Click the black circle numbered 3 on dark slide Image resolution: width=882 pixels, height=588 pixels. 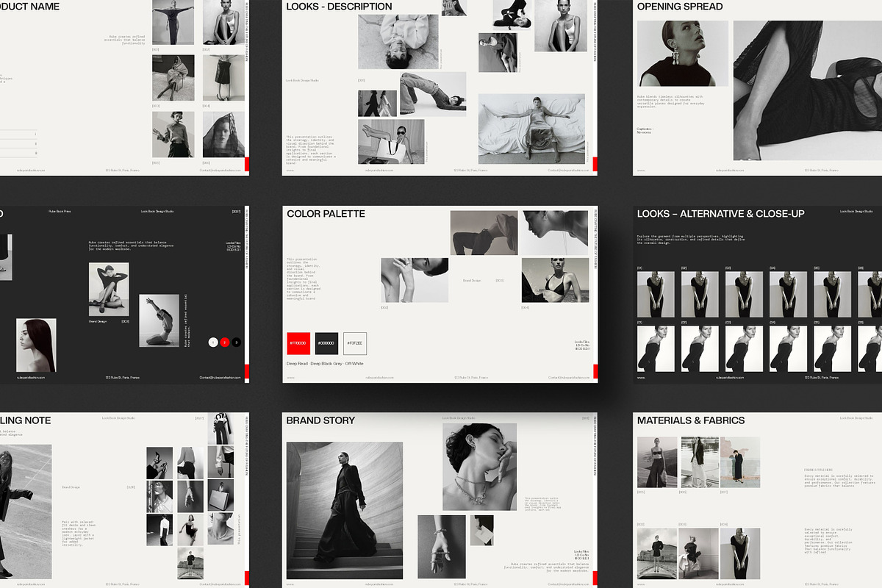pos(237,342)
